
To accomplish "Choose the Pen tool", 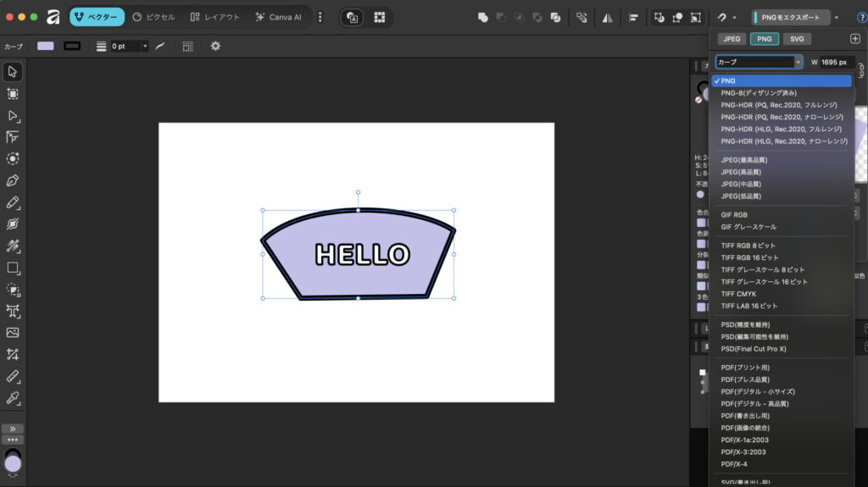I will 13,180.
